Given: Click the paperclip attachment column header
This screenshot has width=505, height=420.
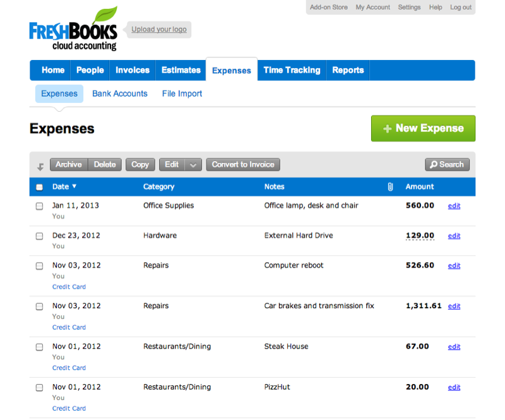Looking at the screenshot, I should tap(390, 187).
